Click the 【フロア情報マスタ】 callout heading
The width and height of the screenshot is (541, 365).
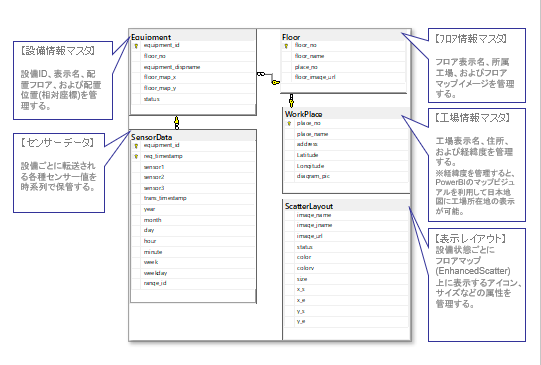(x=470, y=39)
